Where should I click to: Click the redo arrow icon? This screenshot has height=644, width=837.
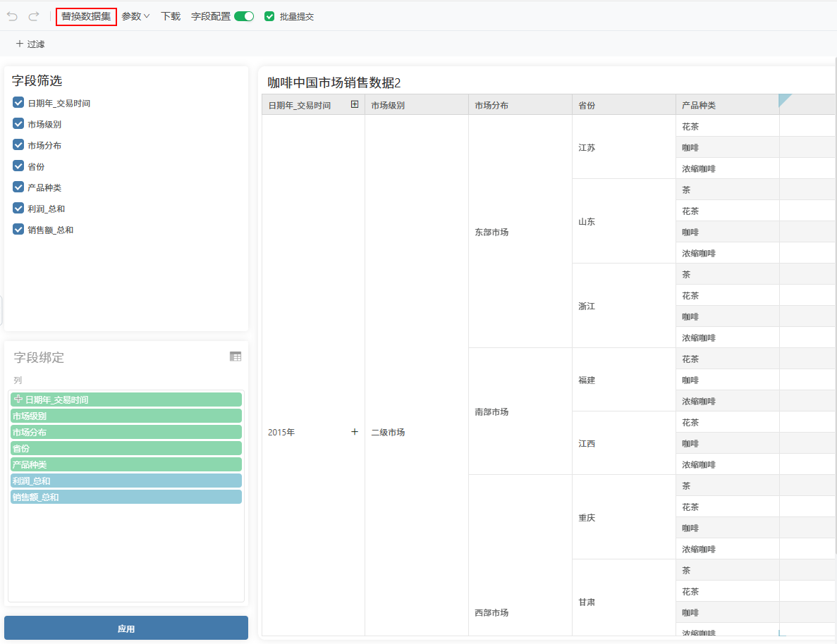33,16
